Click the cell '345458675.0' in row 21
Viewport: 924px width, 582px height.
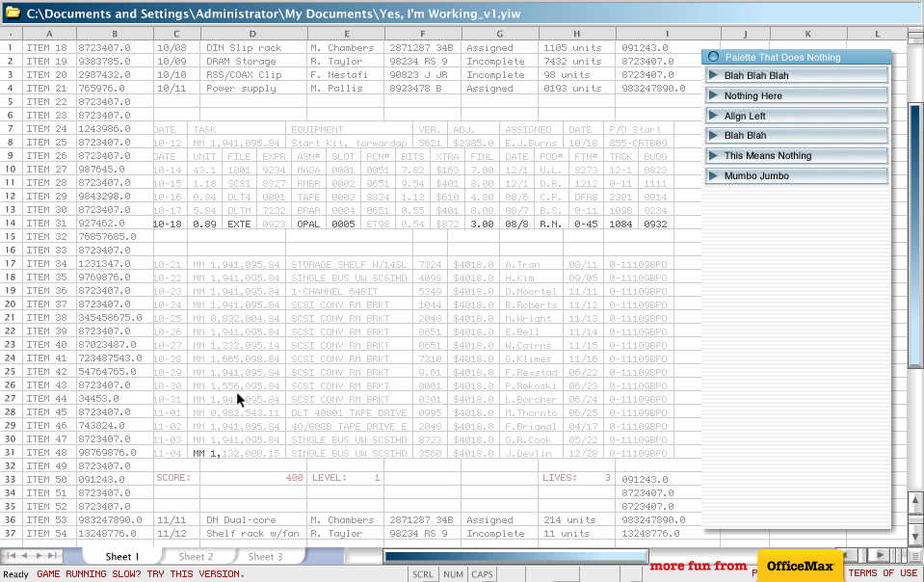(115, 318)
